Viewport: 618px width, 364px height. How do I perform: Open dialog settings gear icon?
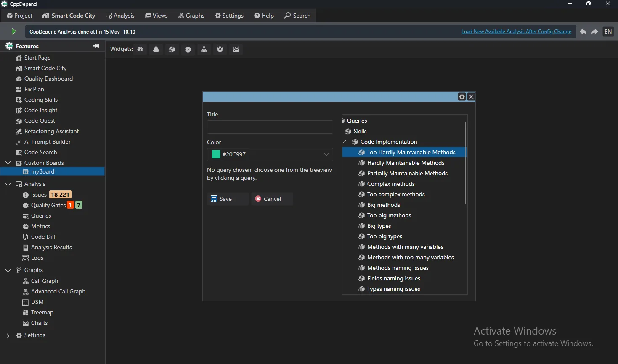pyautogui.click(x=462, y=97)
